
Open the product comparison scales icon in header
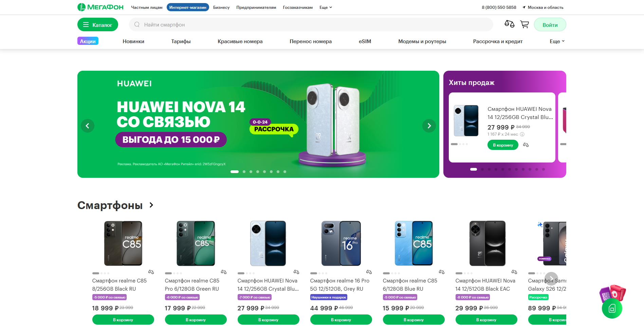click(509, 24)
